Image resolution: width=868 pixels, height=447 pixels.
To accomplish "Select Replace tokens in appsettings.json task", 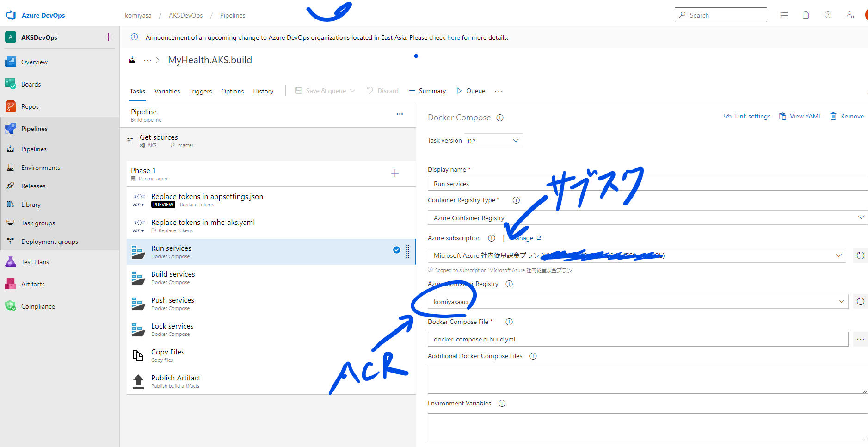I will point(271,200).
